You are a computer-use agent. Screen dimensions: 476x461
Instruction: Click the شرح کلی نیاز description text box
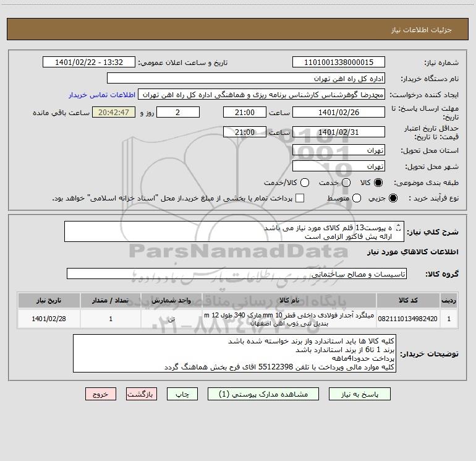(234, 231)
